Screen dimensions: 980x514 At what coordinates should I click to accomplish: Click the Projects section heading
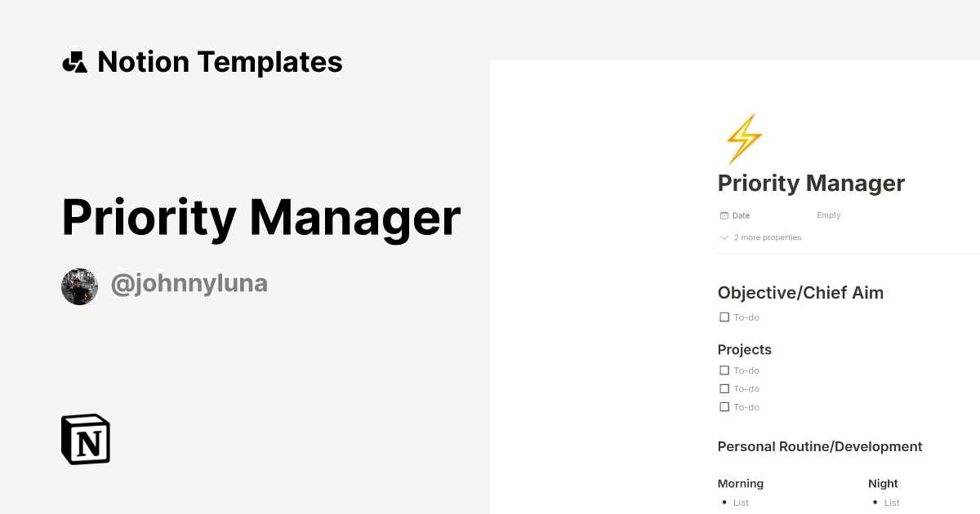click(x=744, y=349)
